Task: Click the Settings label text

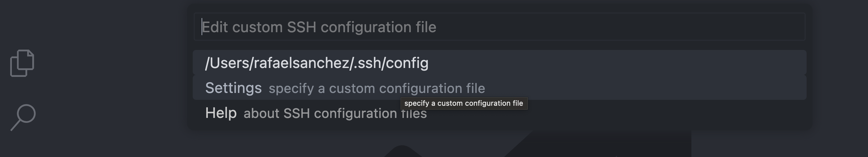Action: (233, 88)
